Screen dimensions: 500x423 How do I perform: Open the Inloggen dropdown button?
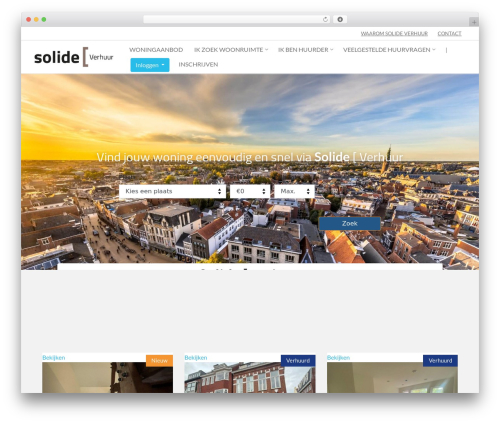tap(150, 65)
